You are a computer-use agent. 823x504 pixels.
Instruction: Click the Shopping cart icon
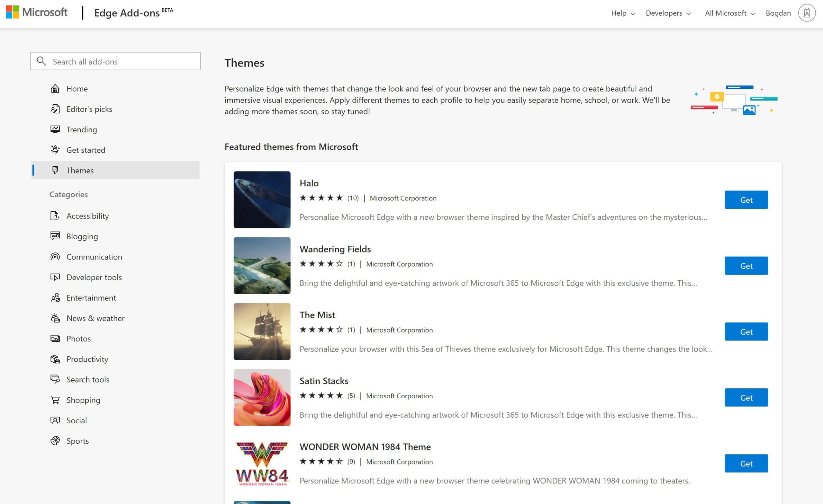pos(55,400)
